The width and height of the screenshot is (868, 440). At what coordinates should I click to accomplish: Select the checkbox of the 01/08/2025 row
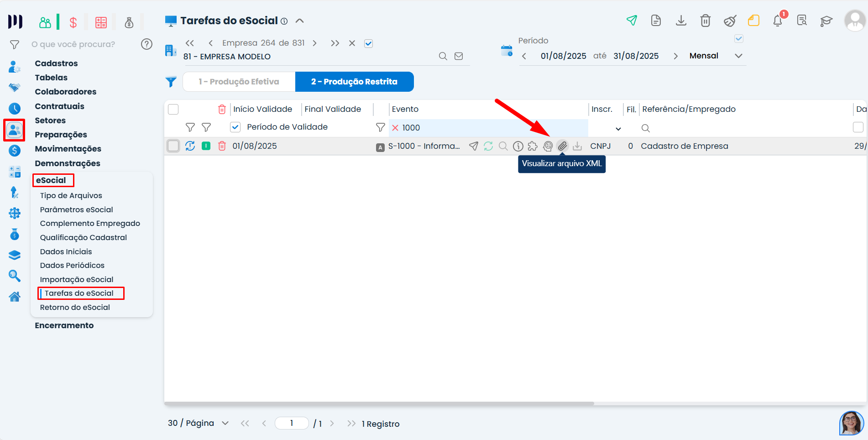[x=173, y=146]
